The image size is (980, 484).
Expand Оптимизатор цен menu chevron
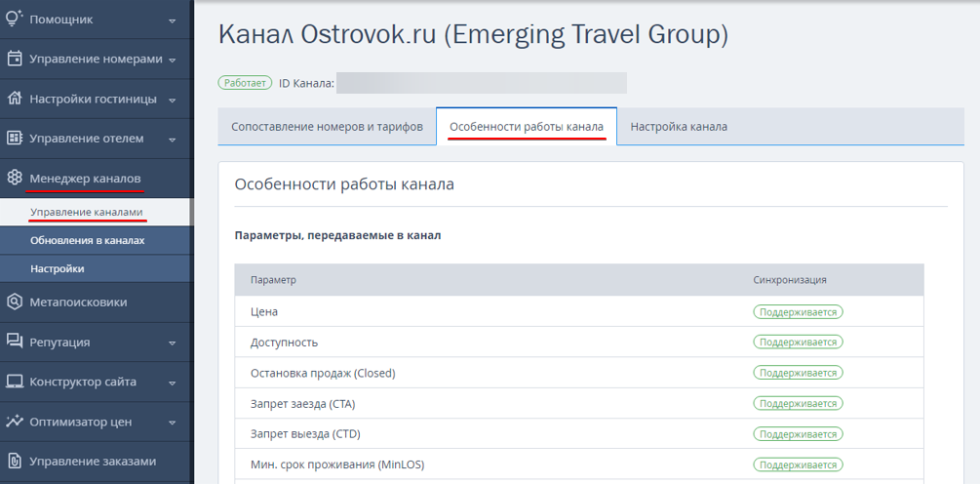click(x=173, y=423)
